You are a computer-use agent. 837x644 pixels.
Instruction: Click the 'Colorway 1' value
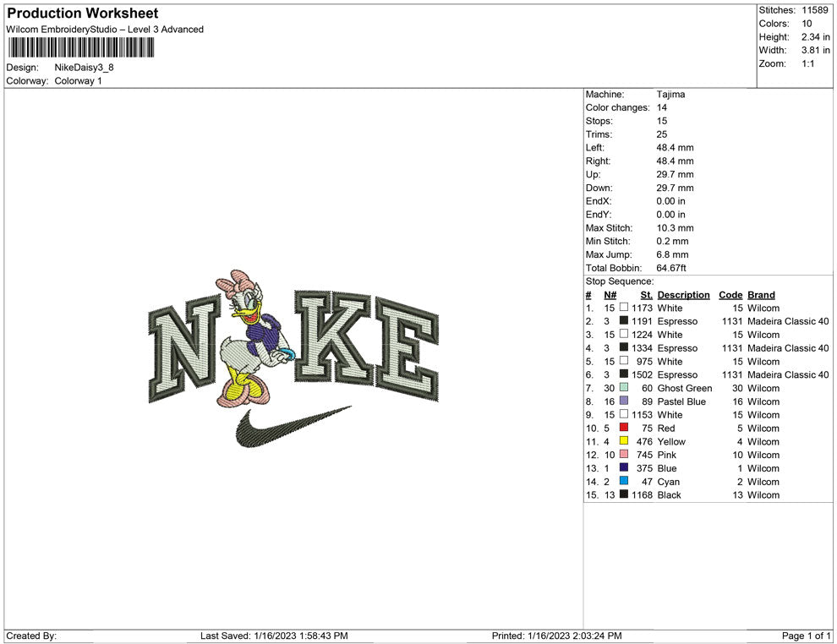tap(78, 81)
